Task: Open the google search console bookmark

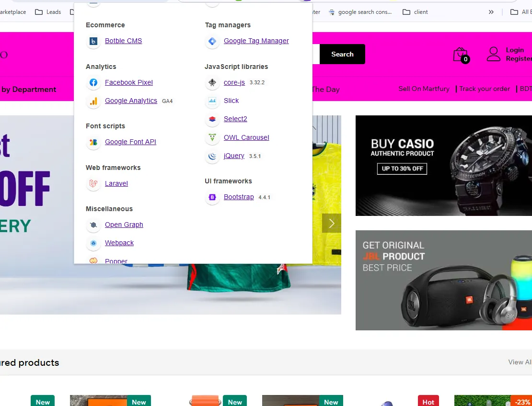Action: coord(360,12)
